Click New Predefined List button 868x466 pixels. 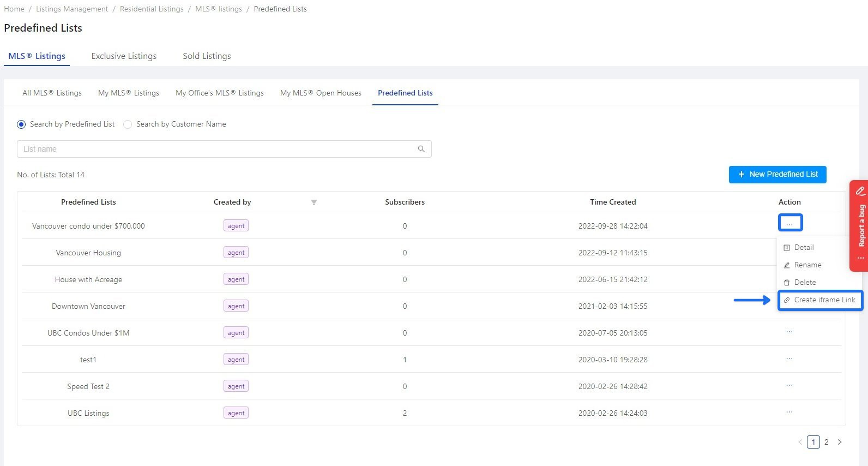[777, 175]
